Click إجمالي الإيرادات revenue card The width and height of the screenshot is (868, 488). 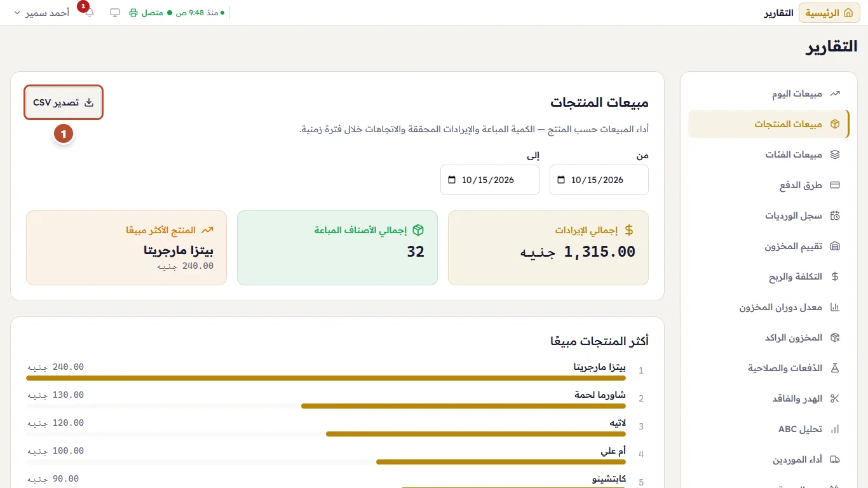tap(548, 248)
